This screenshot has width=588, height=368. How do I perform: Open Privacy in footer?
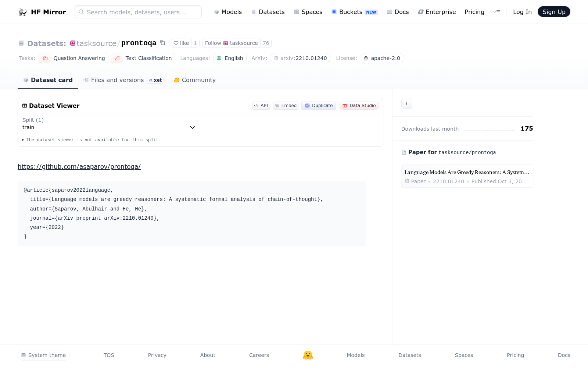point(157,355)
